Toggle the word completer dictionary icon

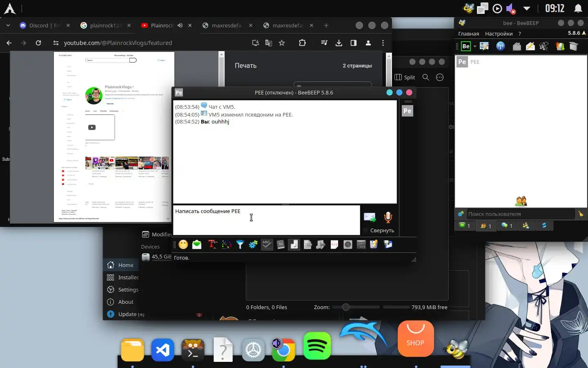[x=281, y=245]
